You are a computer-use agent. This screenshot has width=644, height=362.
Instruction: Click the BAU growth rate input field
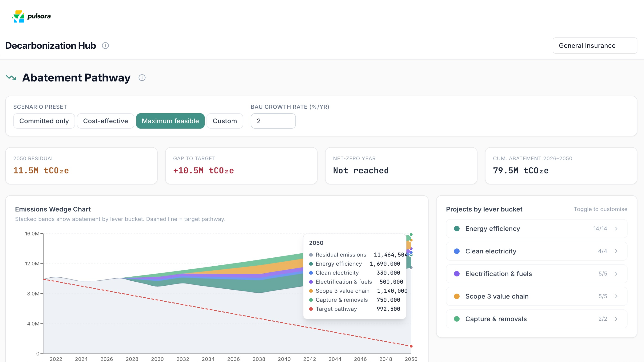(x=273, y=121)
